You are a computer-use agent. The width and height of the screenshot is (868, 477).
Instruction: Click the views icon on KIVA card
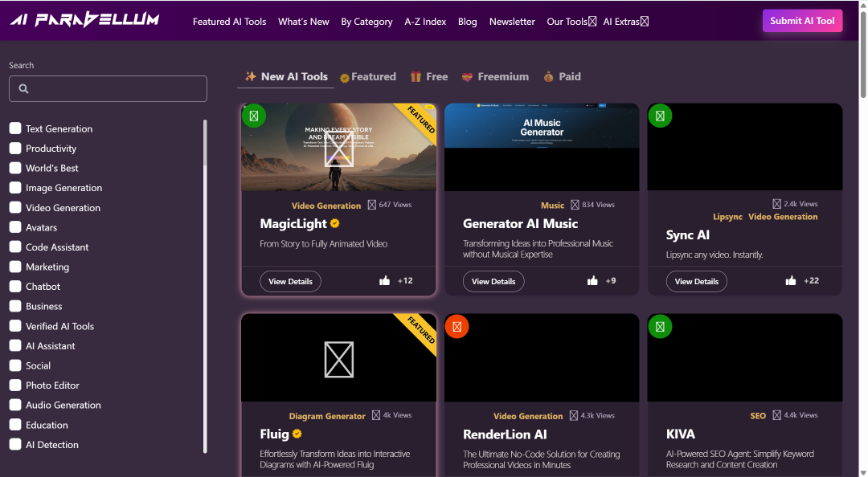point(777,415)
